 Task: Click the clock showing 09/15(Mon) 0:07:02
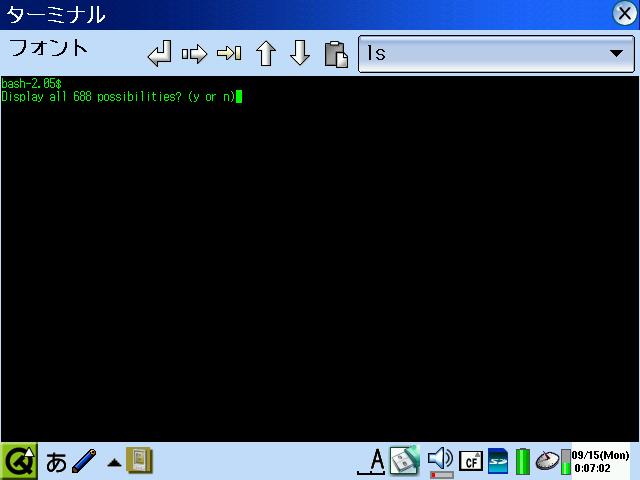pyautogui.click(x=600, y=462)
